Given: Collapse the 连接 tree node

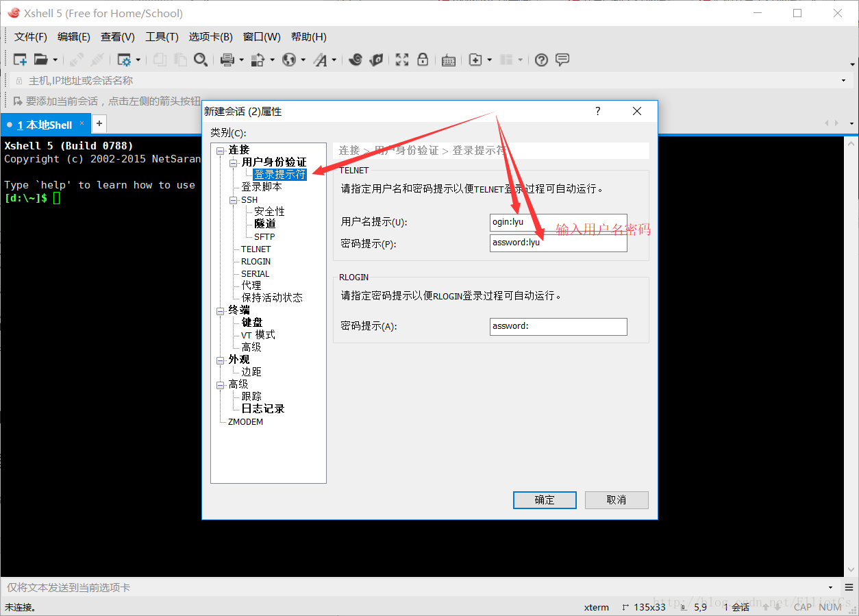Looking at the screenshot, I should click(x=220, y=151).
